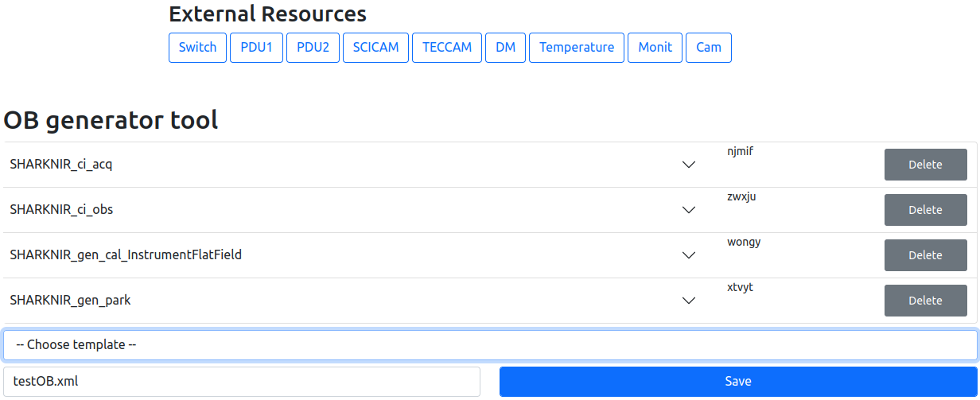Go to the SCICAM resource
Image resolution: width=980 pixels, height=400 pixels.
tap(375, 47)
